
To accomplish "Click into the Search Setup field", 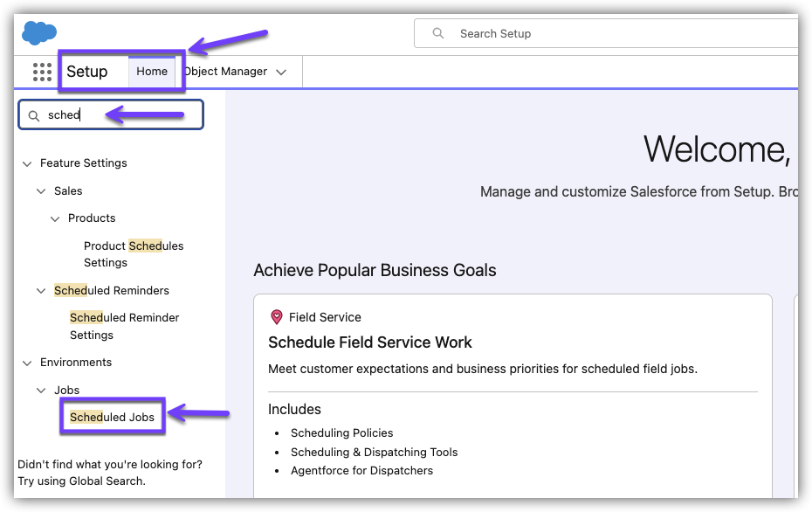I will point(611,33).
